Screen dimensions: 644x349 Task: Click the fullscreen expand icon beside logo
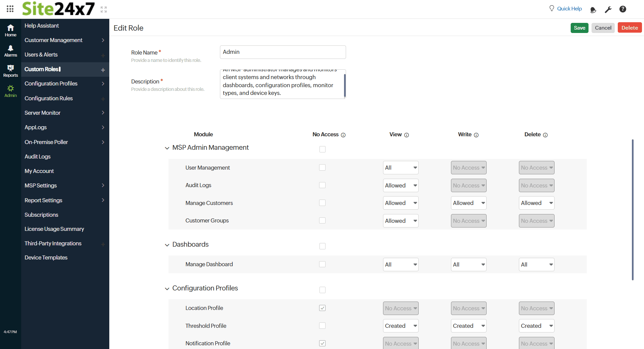[x=104, y=9]
